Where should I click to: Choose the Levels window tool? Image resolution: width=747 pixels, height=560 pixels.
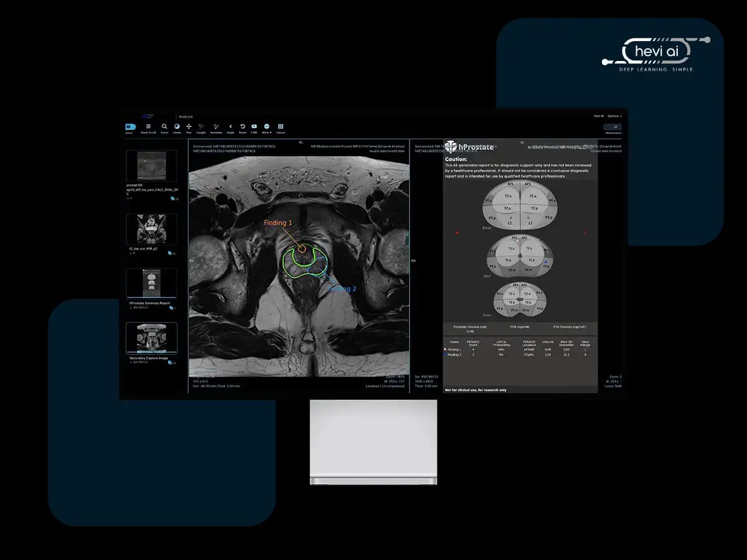177,128
